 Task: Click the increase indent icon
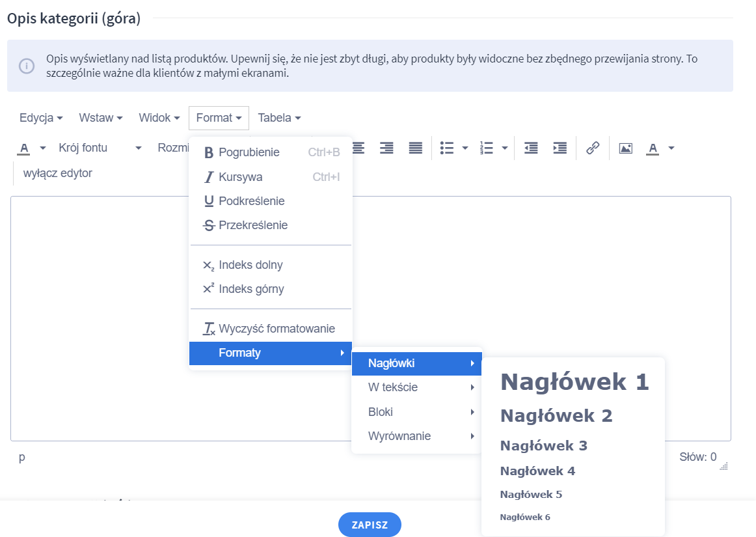point(560,148)
